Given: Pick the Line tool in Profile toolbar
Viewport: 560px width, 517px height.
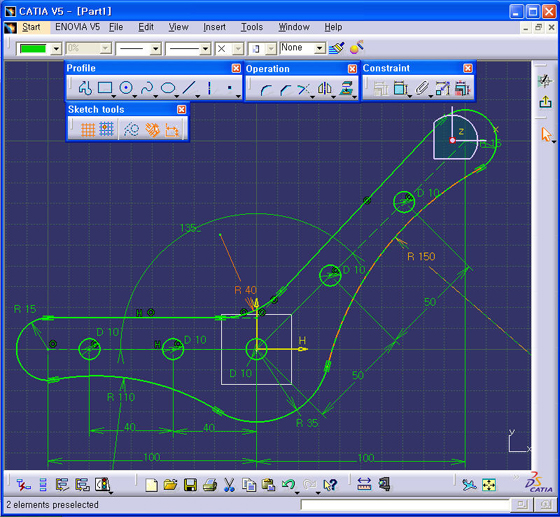Looking at the screenshot, I should pos(189,88).
